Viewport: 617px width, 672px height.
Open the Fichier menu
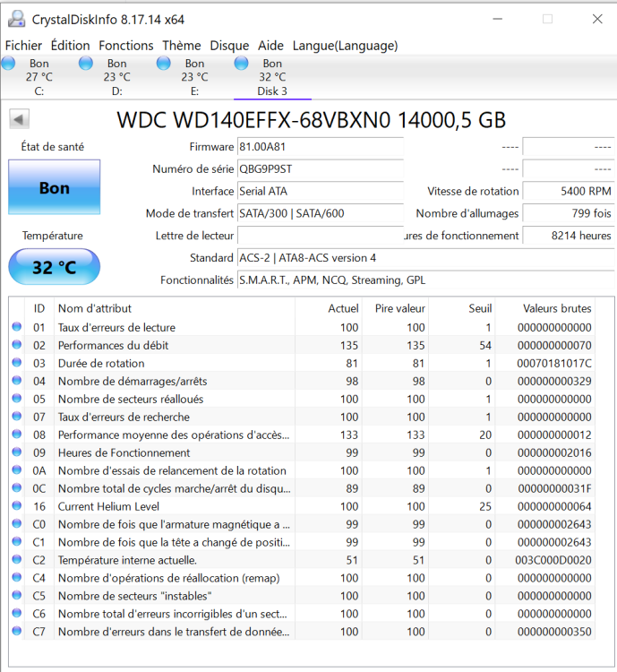click(x=24, y=46)
